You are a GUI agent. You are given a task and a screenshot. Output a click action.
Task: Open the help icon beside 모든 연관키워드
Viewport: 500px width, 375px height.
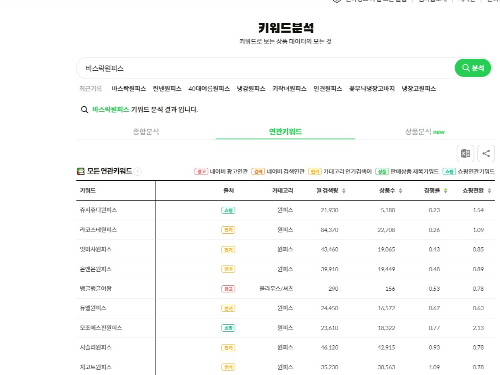tap(138, 171)
